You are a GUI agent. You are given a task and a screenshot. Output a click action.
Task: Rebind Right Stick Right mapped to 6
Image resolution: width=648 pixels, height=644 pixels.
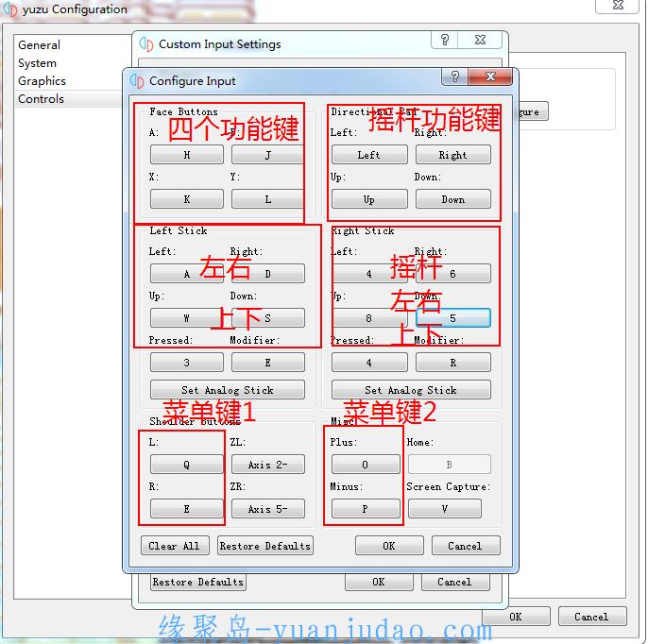coord(453,274)
